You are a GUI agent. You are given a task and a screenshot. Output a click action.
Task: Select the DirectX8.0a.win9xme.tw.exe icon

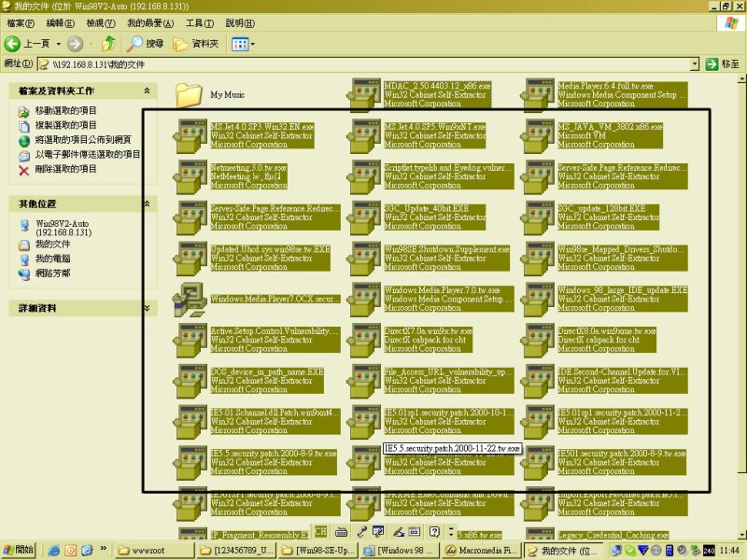(x=539, y=340)
